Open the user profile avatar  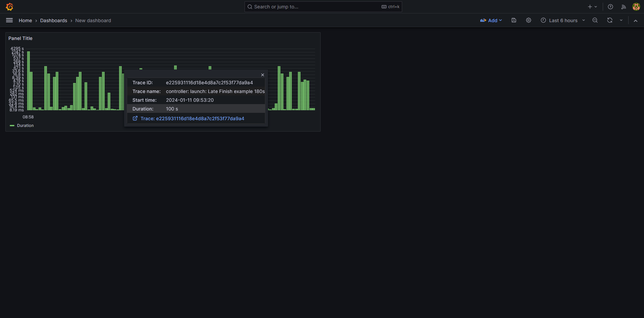click(636, 7)
